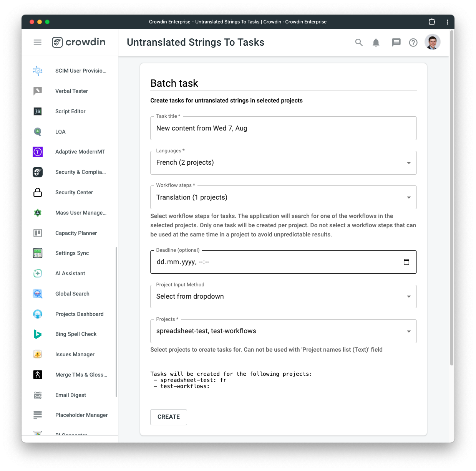Open the user profile avatar
The height and width of the screenshot is (471, 476).
433,42
